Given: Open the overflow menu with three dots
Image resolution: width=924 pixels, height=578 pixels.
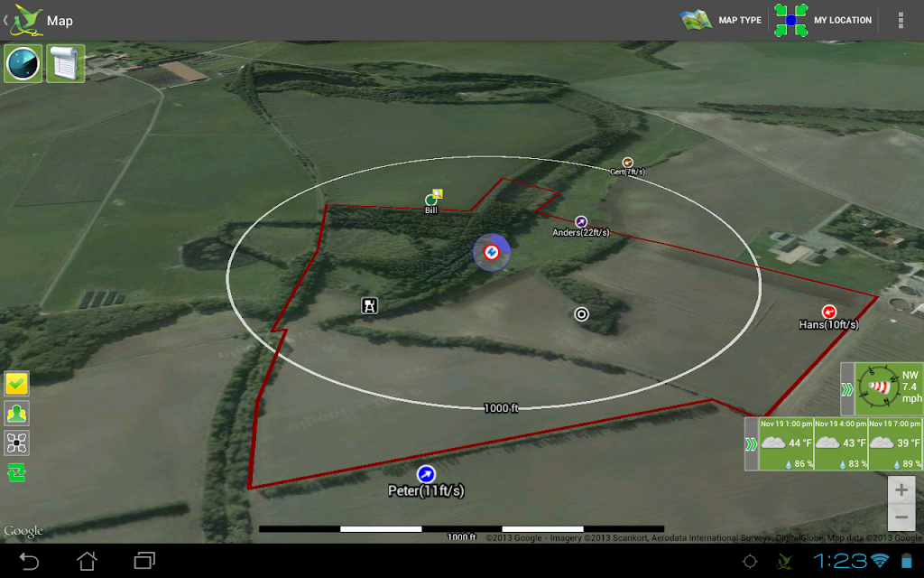Looking at the screenshot, I should tap(901, 20).
